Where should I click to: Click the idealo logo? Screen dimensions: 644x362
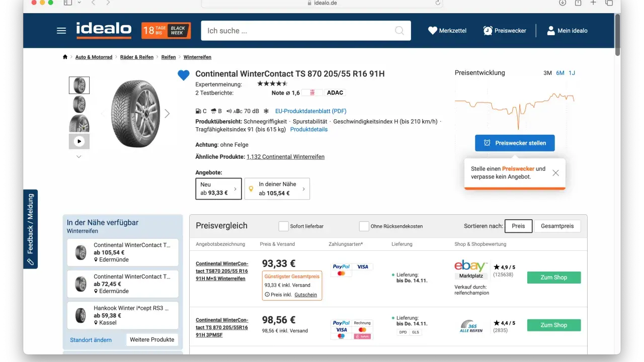(x=104, y=30)
